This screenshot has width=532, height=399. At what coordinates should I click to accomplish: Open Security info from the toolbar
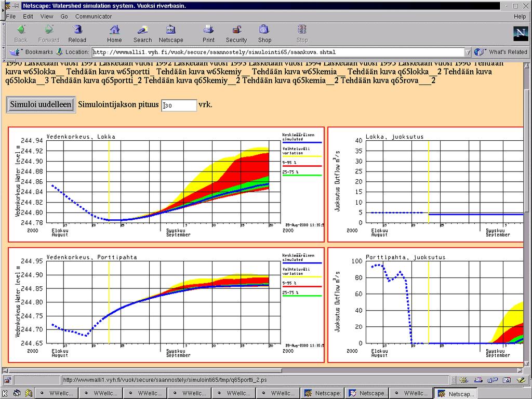click(236, 30)
